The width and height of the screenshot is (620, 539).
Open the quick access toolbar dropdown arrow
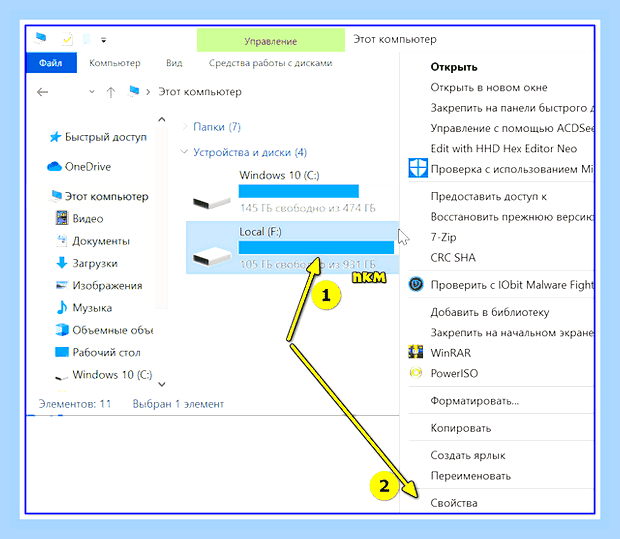(x=104, y=40)
